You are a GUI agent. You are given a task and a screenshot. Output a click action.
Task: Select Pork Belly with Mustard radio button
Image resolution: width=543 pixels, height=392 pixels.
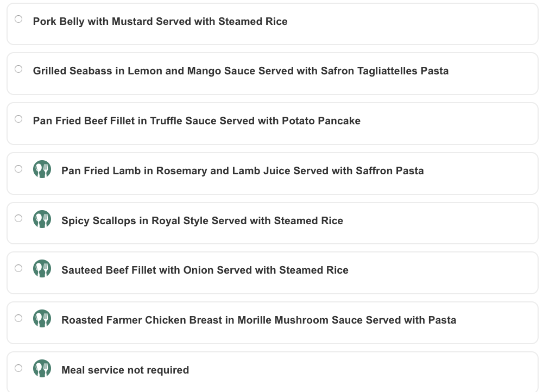pyautogui.click(x=18, y=19)
